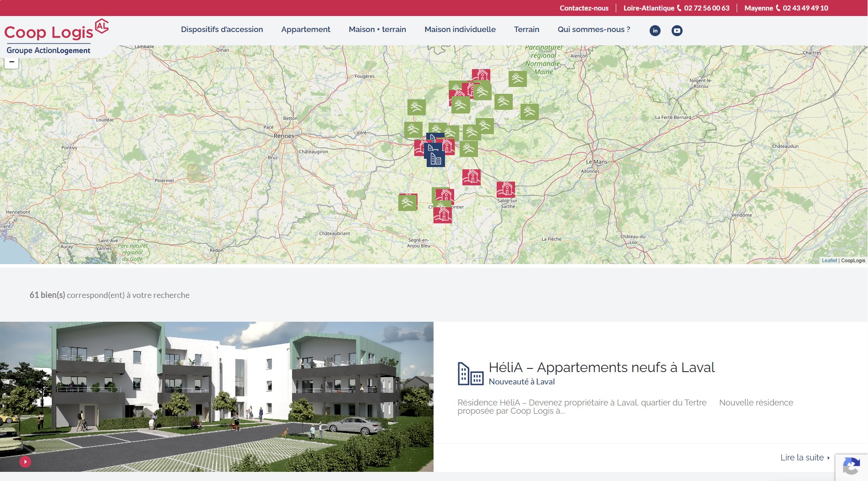The image size is (868, 481).
Task: Open the Coop Logis LinkedIn page
Action: [655, 31]
